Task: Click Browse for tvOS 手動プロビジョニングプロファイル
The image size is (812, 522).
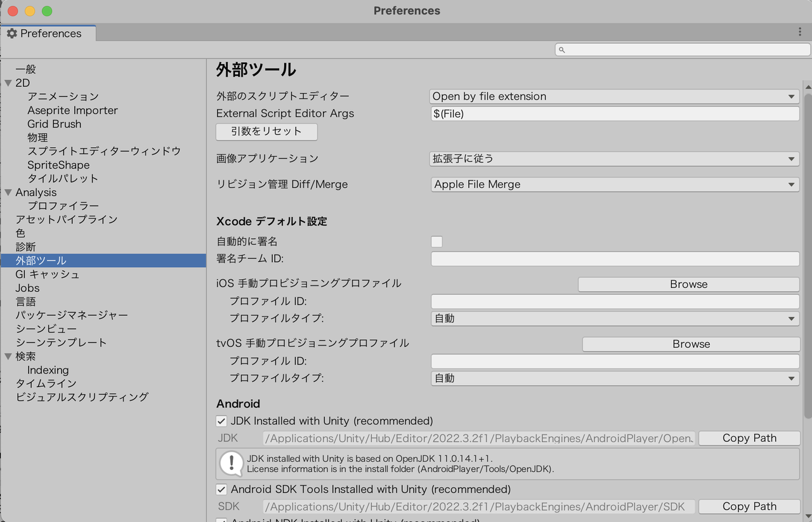Action: click(x=690, y=344)
